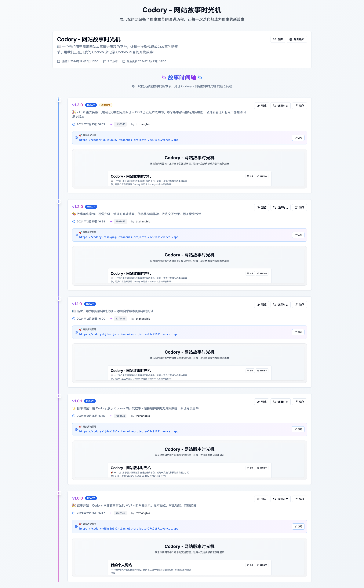364x588 pixels.
Task: Preview version v1.0.1 with eye button
Action: [261, 402]
